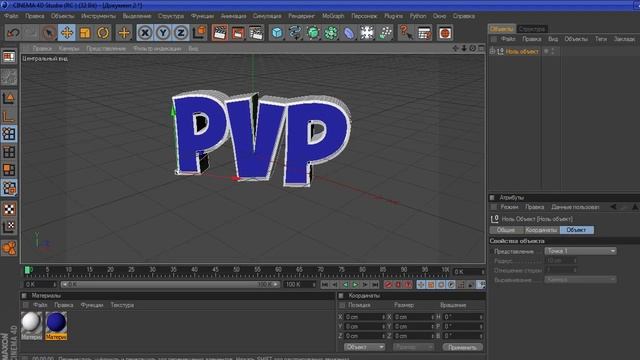The height and width of the screenshot is (360, 640).
Task: Click the red record keyframe button
Action: 388,284
